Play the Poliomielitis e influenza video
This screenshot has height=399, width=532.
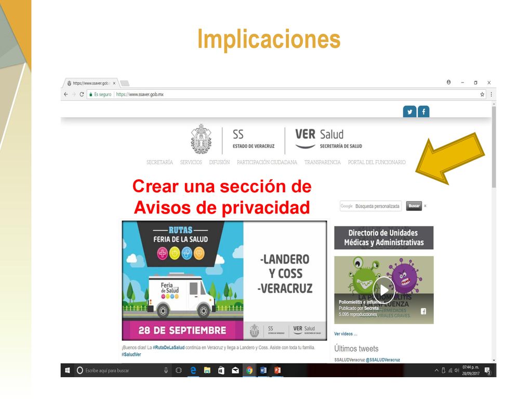tap(384, 290)
